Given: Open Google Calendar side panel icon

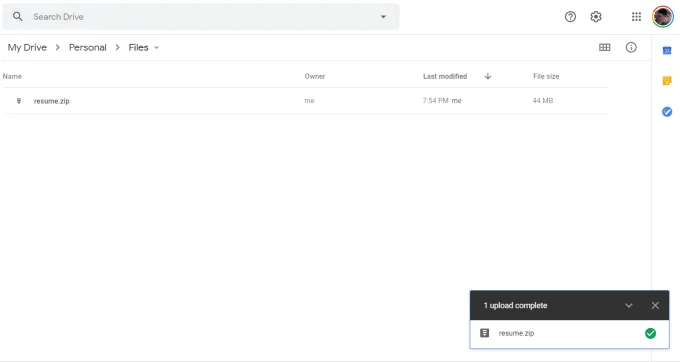Looking at the screenshot, I should (x=667, y=51).
